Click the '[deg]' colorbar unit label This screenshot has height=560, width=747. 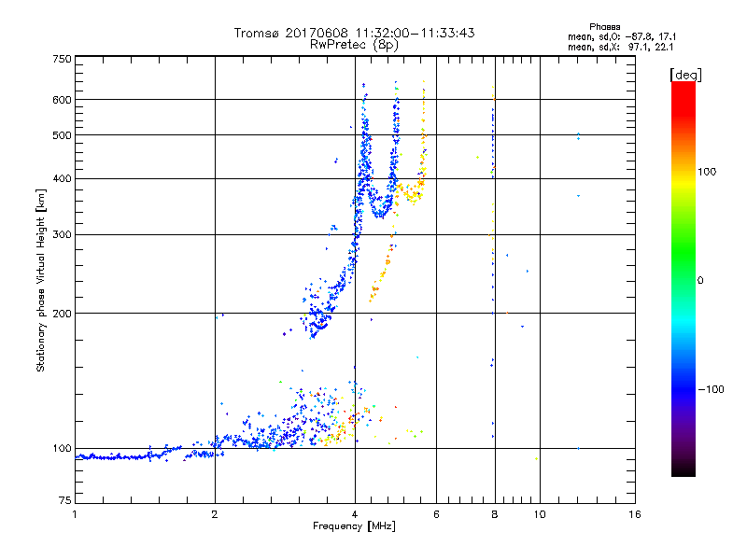pos(685,75)
